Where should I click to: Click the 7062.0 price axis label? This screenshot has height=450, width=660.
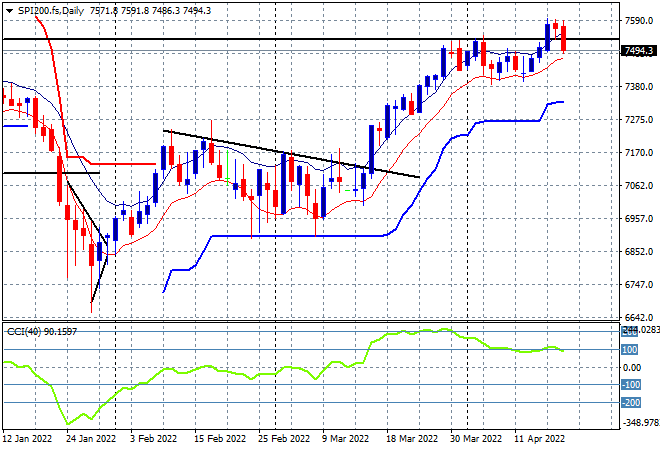639,186
